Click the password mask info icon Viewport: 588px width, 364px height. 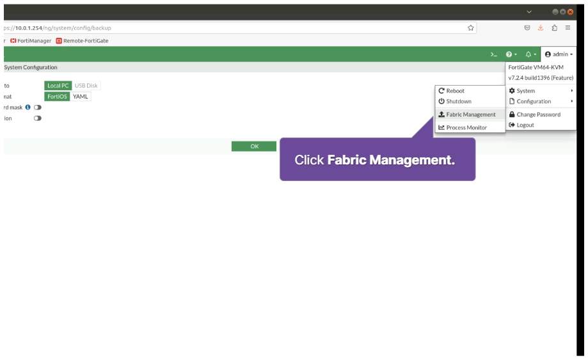point(28,107)
